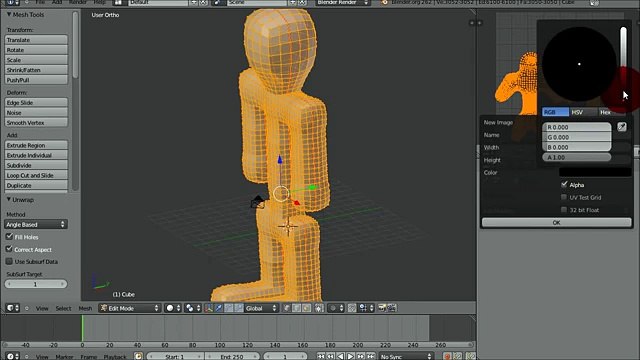Jump to next keyframe
This screenshot has width=640, height=360.
(360, 357)
